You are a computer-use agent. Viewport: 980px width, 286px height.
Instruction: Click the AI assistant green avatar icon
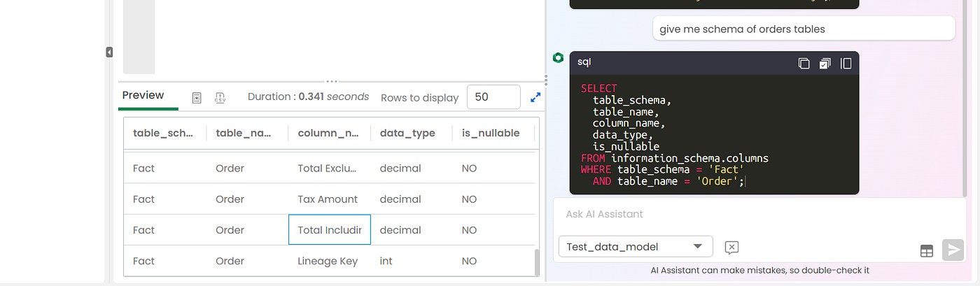(558, 58)
